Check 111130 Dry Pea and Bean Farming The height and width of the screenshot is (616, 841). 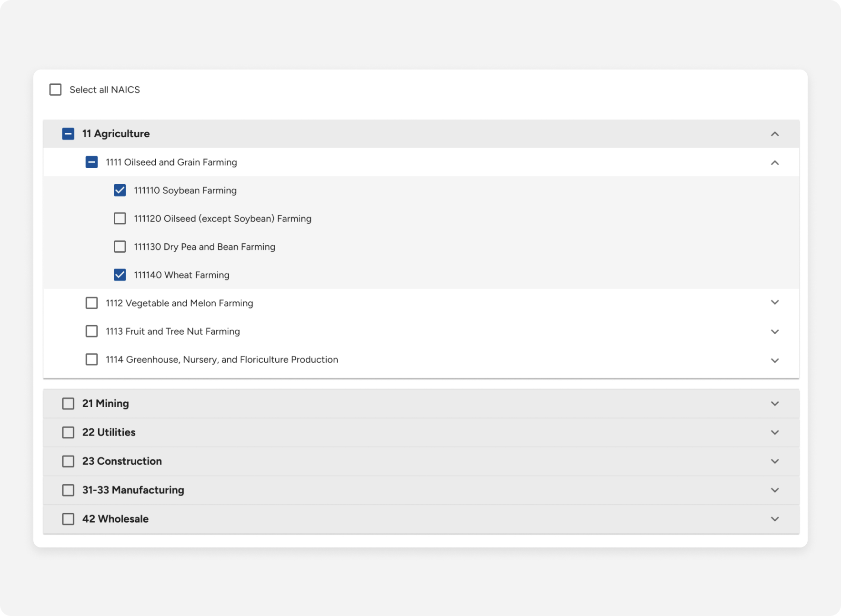pyautogui.click(x=120, y=247)
